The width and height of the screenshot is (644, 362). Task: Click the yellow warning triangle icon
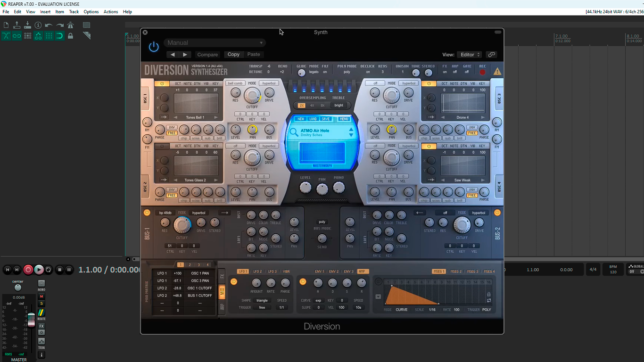tap(497, 72)
